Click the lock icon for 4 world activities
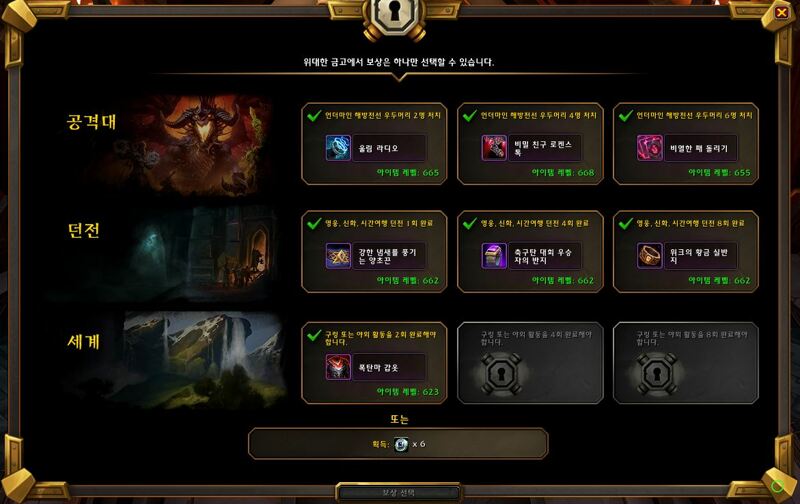 (x=501, y=373)
